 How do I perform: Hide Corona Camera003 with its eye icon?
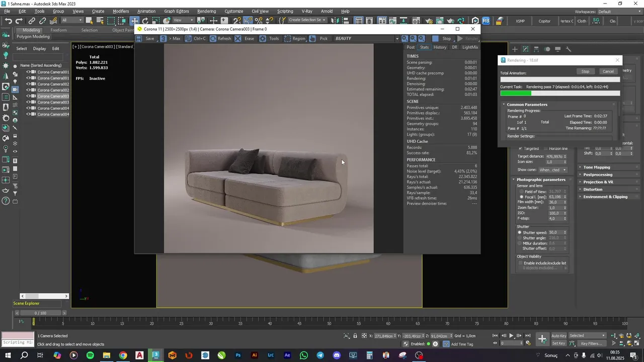click(x=29, y=96)
